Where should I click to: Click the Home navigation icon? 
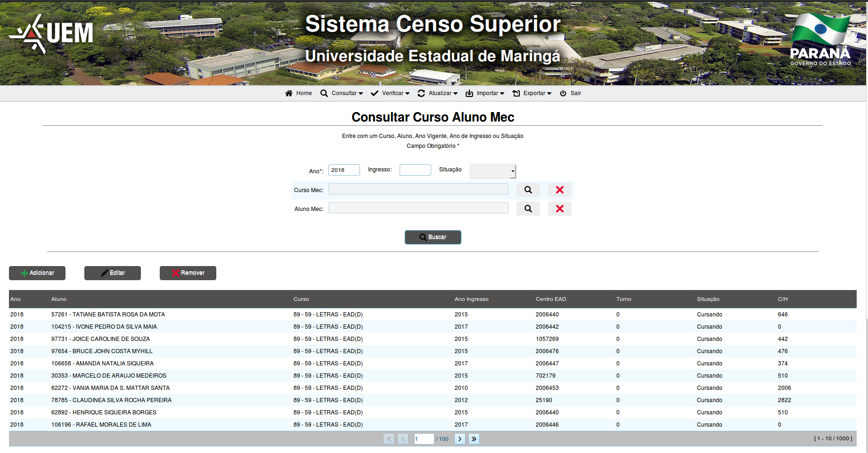click(289, 93)
